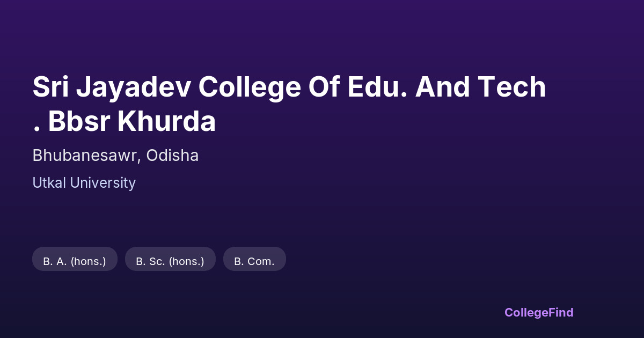Click the B. A. (hons.) course chip

75,261
